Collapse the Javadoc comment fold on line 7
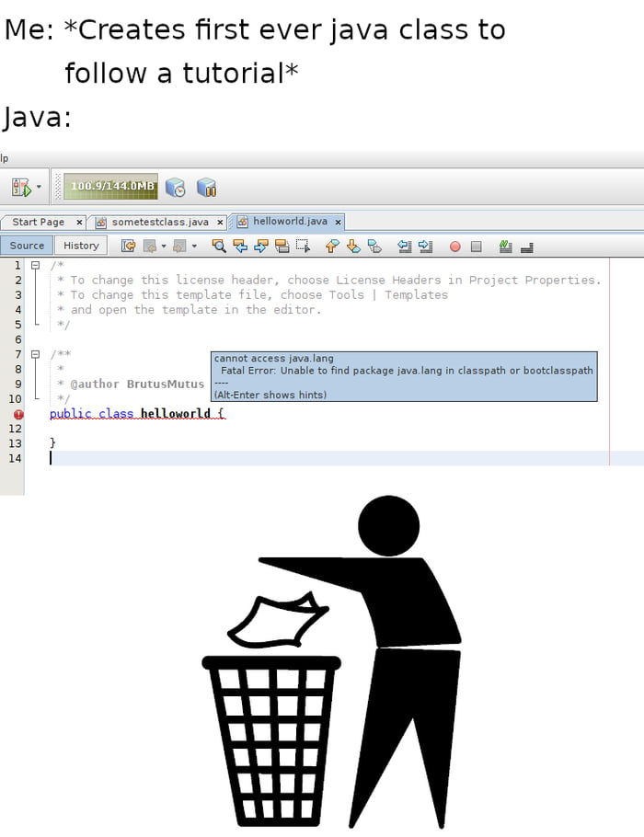 [x=36, y=354]
